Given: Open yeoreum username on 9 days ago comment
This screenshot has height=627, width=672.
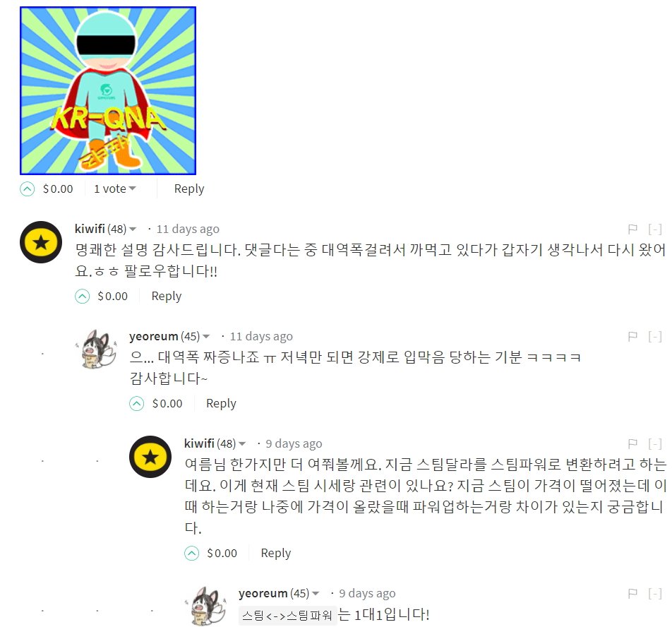Looking at the screenshot, I should point(263,593).
